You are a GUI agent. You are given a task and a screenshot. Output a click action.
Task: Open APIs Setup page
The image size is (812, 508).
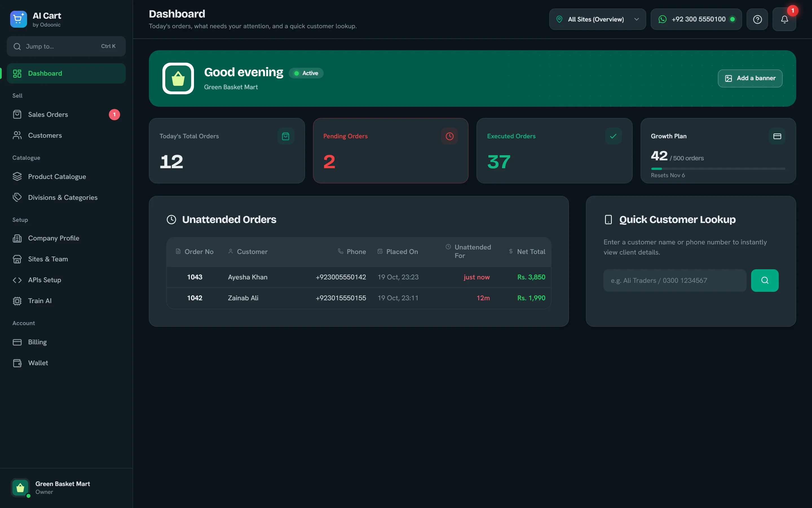(66, 280)
